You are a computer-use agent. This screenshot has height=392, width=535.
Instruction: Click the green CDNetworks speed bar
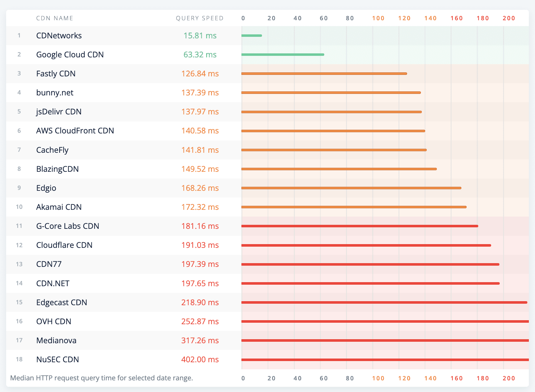[x=252, y=36]
